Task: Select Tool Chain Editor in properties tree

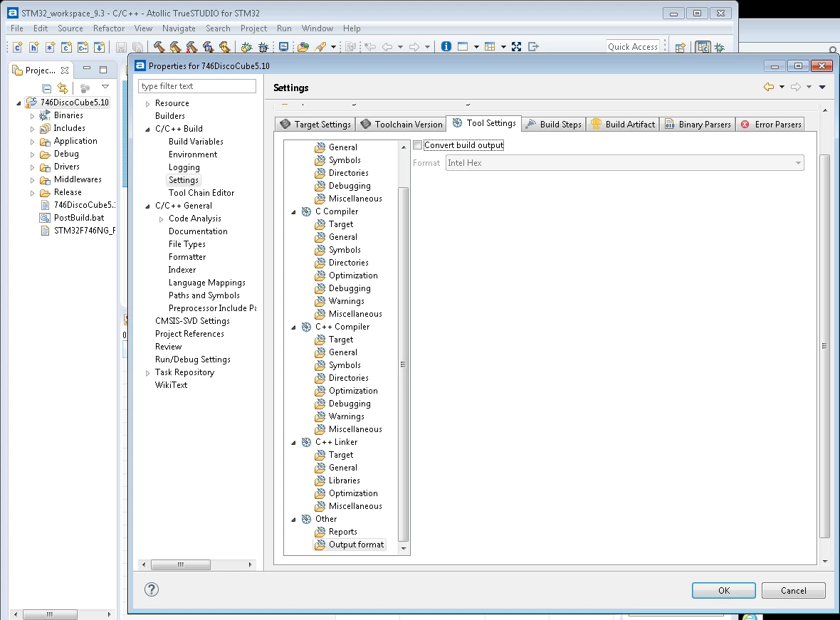Action: click(x=201, y=193)
